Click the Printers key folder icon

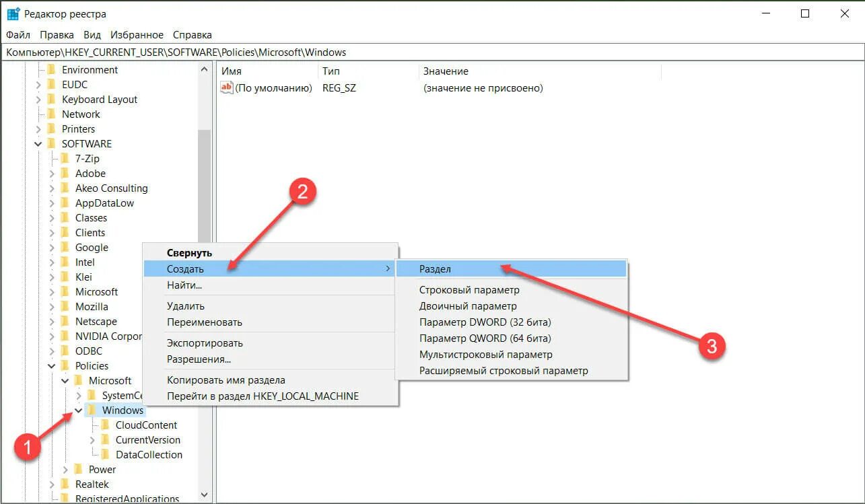51,129
